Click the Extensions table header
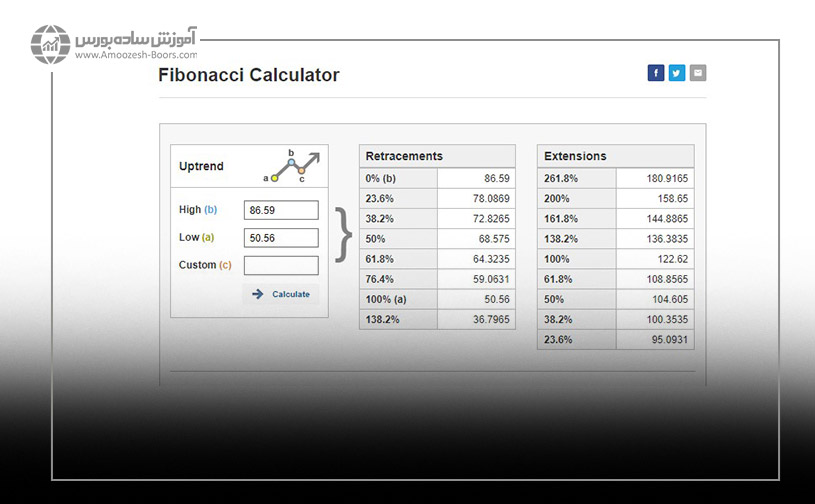This screenshot has height=504, width=815. pos(616,156)
